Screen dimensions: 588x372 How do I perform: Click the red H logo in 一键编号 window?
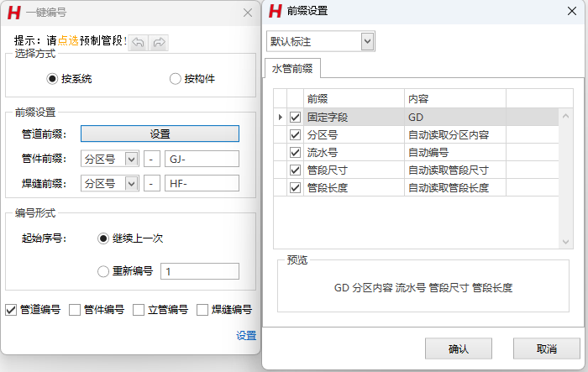[14, 13]
